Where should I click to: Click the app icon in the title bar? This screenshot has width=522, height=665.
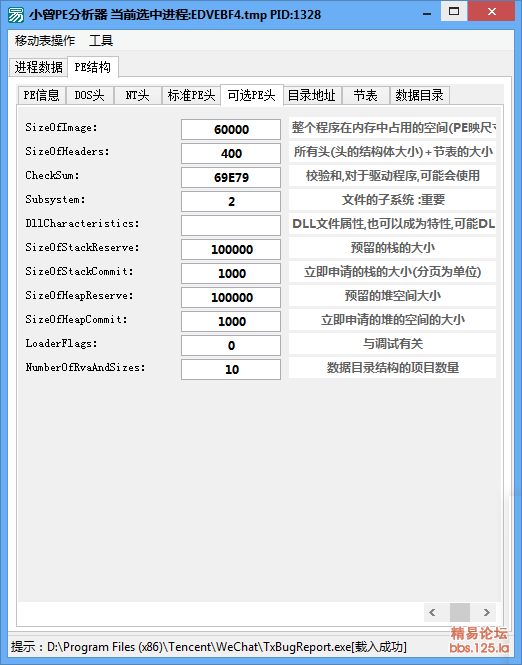tap(16, 14)
